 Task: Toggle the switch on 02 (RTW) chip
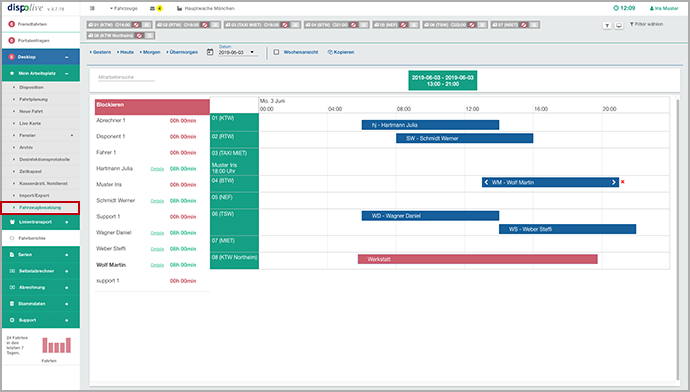tap(215, 25)
